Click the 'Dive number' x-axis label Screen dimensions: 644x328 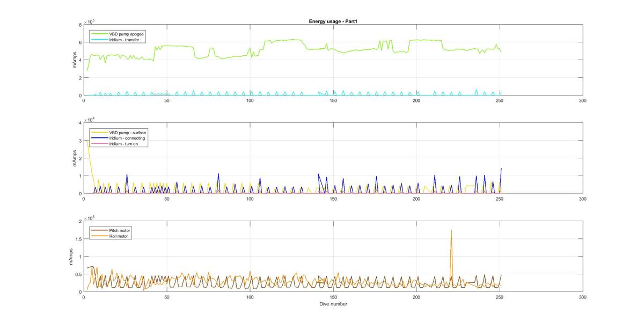click(333, 304)
